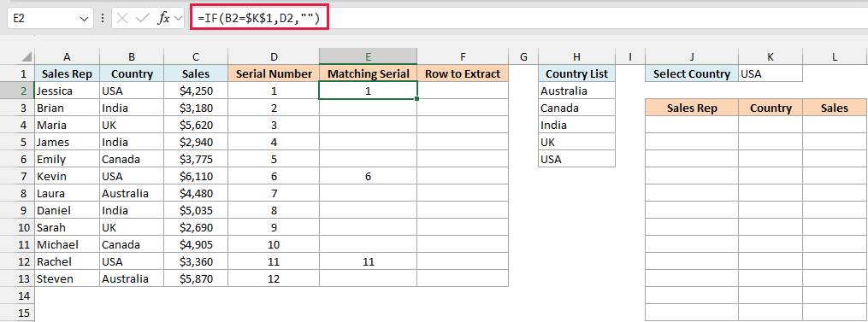The height and width of the screenshot is (322, 868).
Task: Click the cell with Brian
Action: point(67,108)
